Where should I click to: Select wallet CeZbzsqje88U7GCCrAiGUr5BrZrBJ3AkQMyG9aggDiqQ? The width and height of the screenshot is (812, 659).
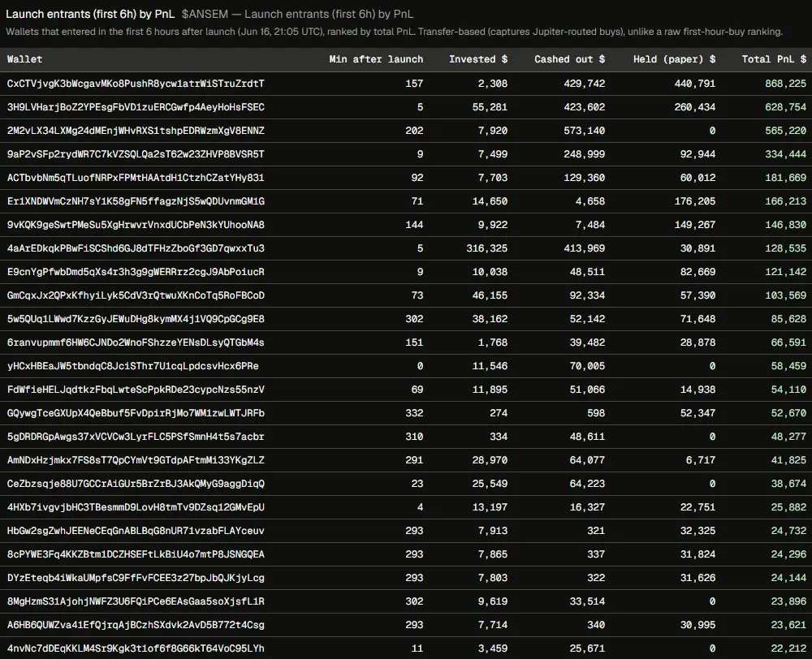pyautogui.click(x=136, y=484)
